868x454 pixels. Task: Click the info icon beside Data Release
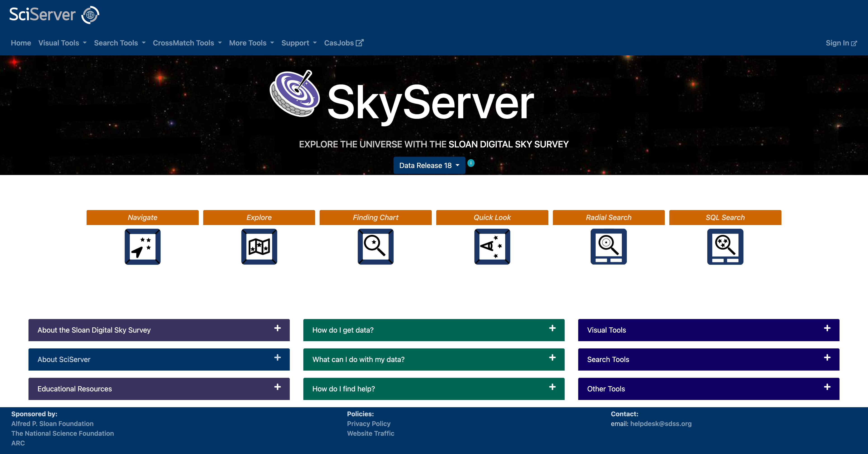click(471, 163)
